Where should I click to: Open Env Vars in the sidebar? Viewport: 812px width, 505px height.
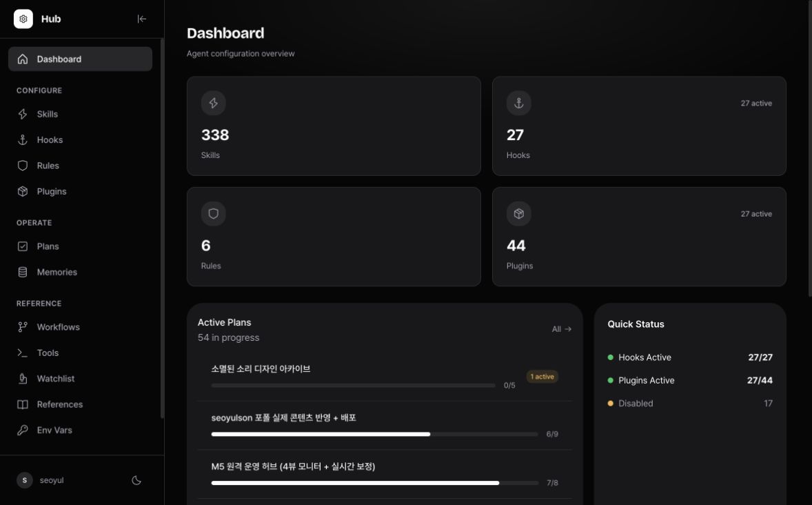point(80,430)
